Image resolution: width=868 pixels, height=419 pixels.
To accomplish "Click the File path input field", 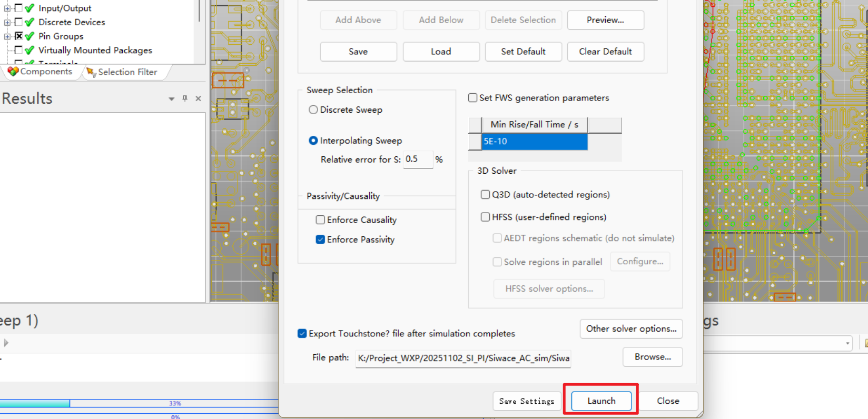I will [x=463, y=358].
